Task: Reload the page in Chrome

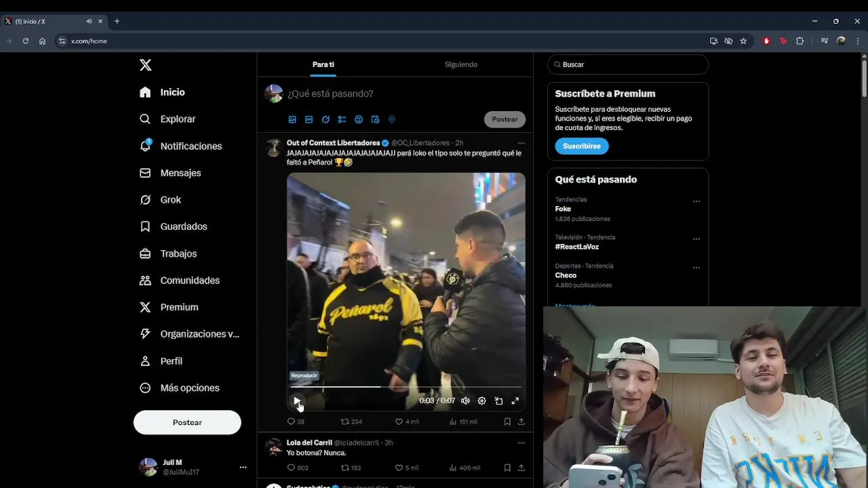Action: (26, 41)
